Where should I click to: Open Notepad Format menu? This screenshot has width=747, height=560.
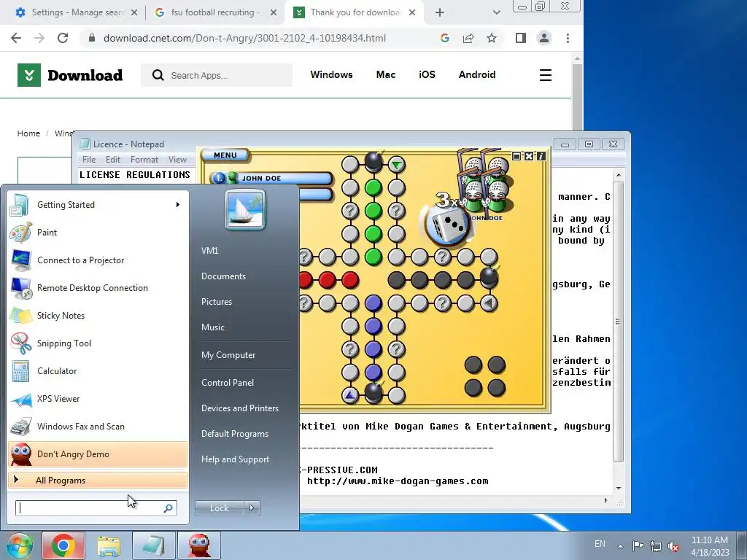click(x=144, y=160)
